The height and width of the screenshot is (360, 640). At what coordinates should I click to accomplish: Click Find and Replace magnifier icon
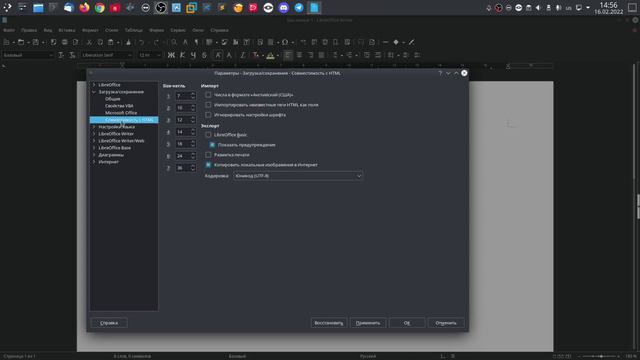point(174,42)
